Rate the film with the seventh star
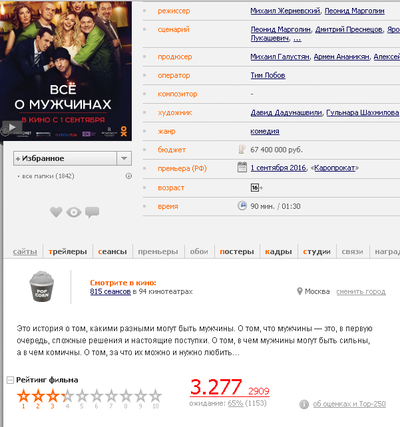The height and width of the screenshot is (427, 400). pyautogui.click(x=111, y=396)
